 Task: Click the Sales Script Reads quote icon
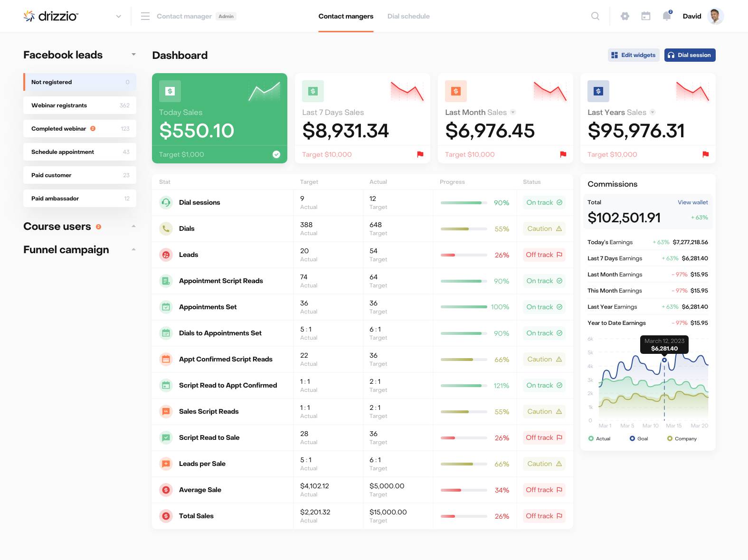coord(166,411)
